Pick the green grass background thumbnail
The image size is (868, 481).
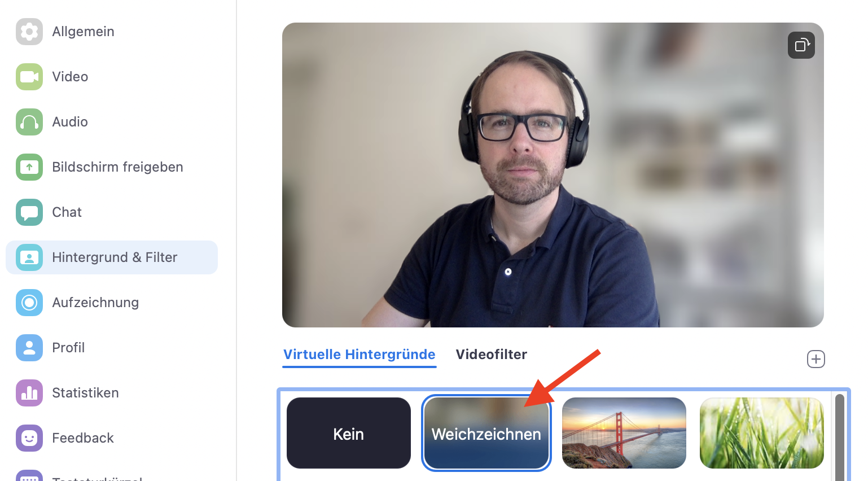pyautogui.click(x=762, y=433)
